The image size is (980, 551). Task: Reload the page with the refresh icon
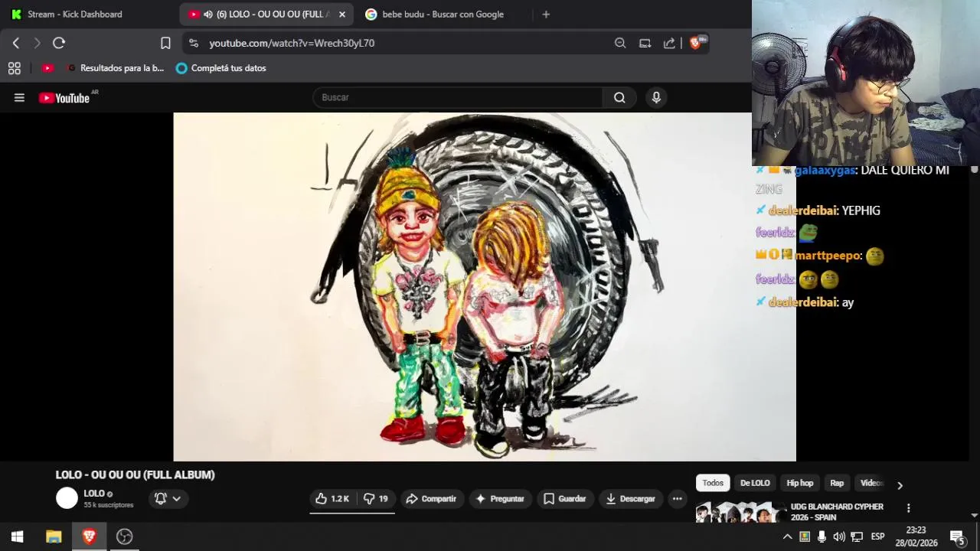coord(59,43)
